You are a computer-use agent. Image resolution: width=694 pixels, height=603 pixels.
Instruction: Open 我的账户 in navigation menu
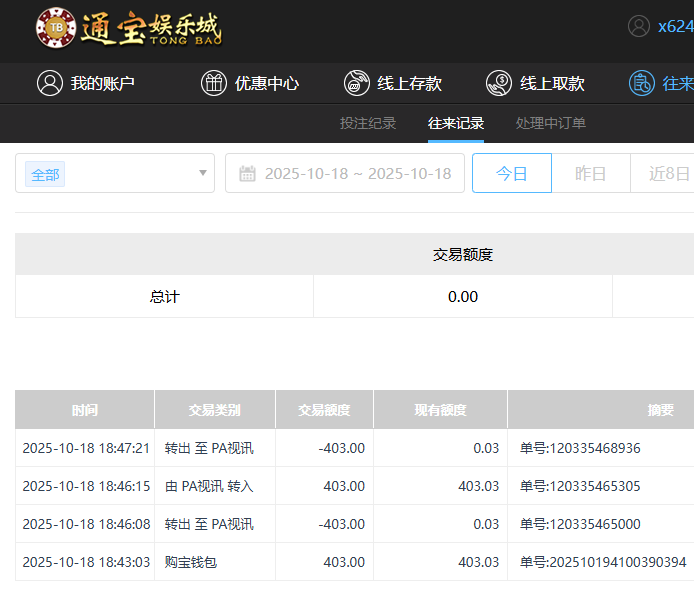102,83
